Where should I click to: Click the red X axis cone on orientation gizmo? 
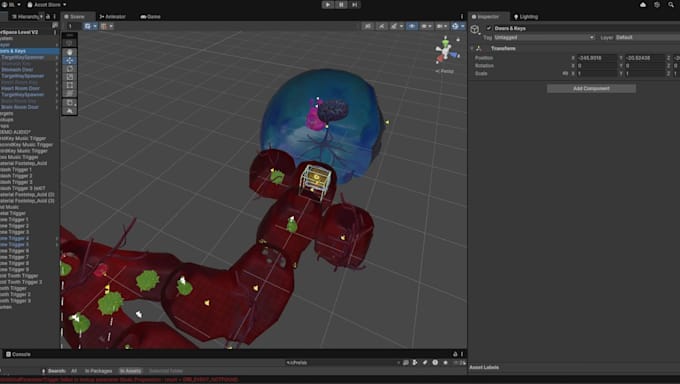(439, 58)
